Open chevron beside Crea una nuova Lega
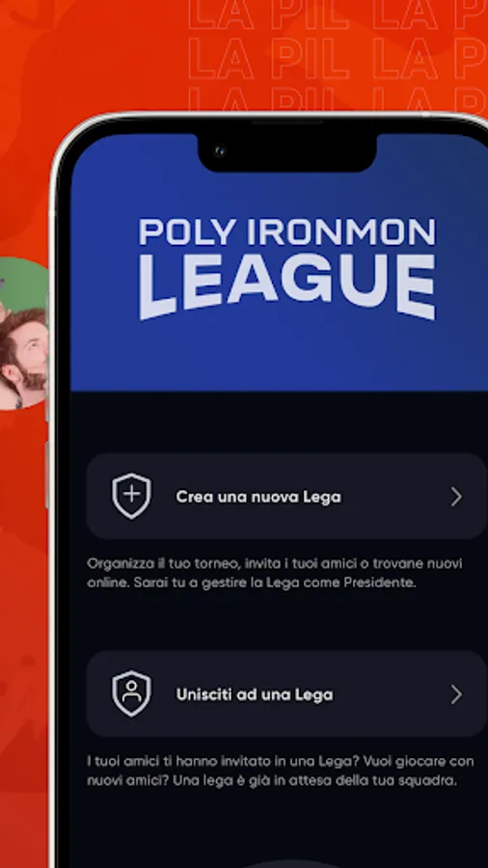 456,497
